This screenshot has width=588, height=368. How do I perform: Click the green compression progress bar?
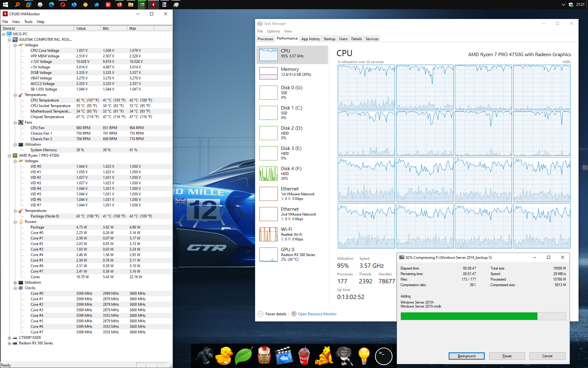coord(469,316)
